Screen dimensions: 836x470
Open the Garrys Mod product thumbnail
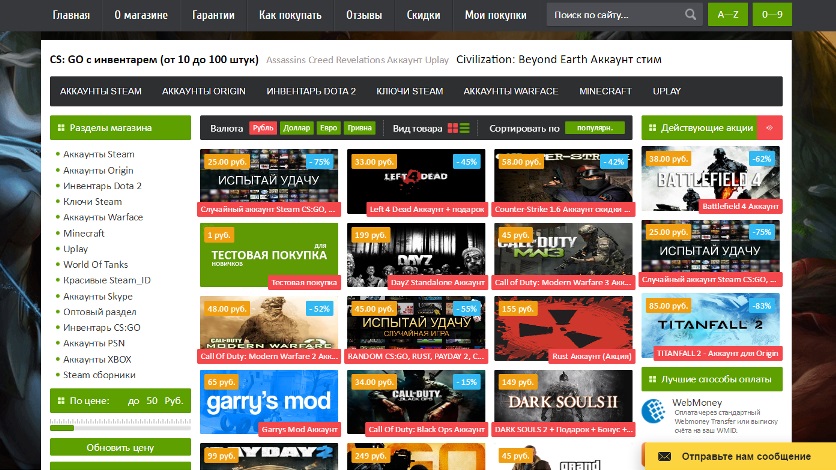[269, 401]
